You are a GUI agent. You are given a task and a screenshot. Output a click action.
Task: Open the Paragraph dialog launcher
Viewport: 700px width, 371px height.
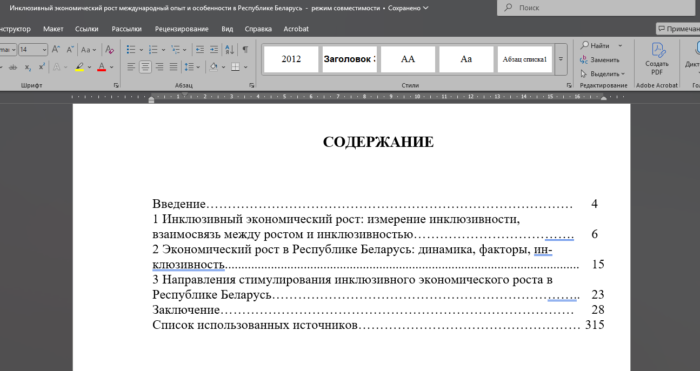[x=252, y=85]
